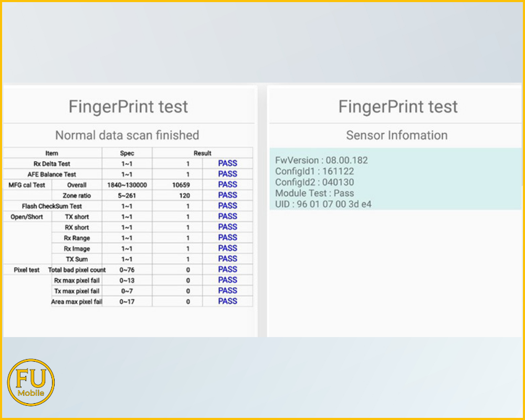525x420 pixels.
Task: Click PASS in the Area max pixel fail row
Action: (227, 301)
